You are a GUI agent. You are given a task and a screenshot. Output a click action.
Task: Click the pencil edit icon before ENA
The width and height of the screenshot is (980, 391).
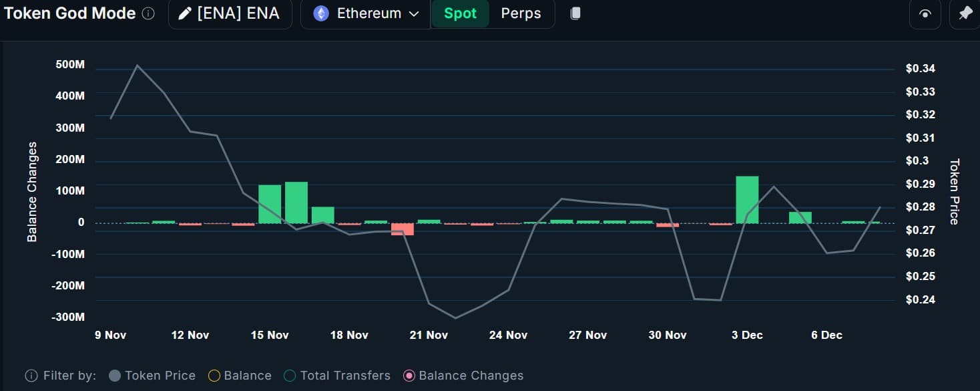pos(185,14)
